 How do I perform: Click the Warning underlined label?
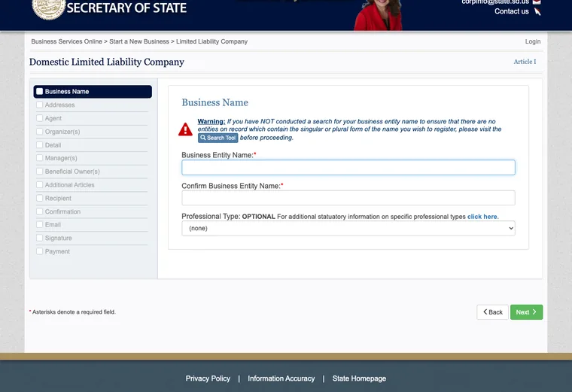pyautogui.click(x=211, y=121)
